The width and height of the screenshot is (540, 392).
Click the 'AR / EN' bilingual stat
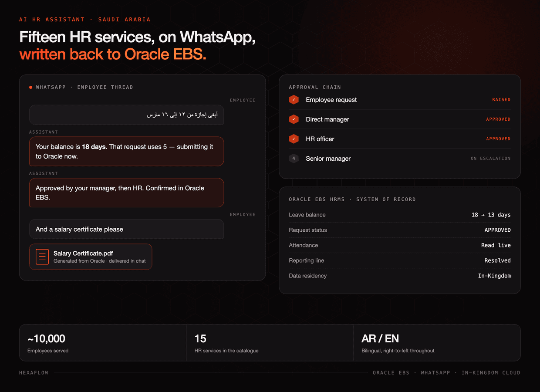click(380, 338)
